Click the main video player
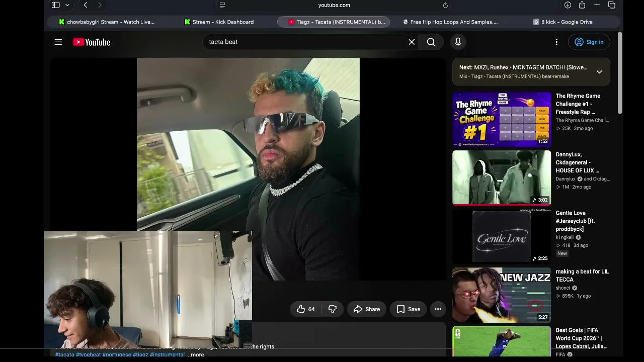644x362 pixels. point(248,169)
